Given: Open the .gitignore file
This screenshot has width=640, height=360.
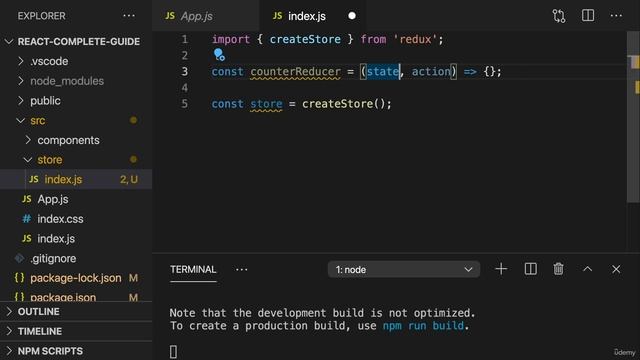Looking at the screenshot, I should tap(76, 258).
